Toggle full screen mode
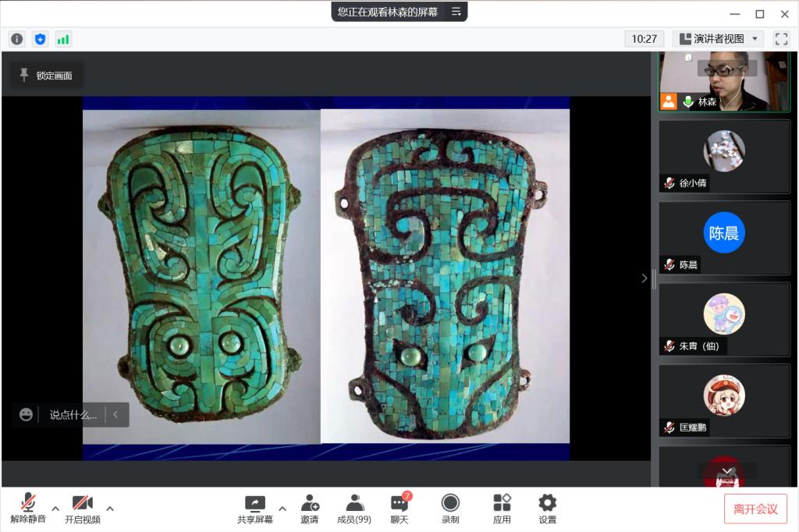This screenshot has height=532, width=799. [x=780, y=39]
